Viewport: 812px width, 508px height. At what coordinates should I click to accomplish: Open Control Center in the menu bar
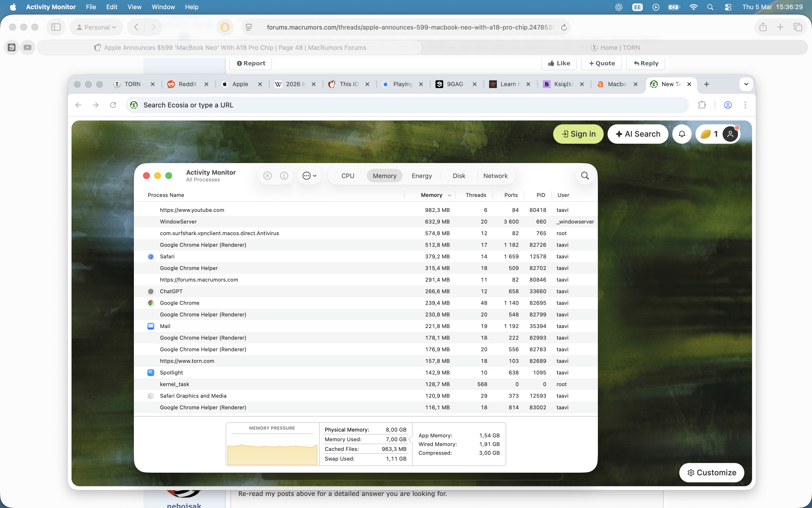pyautogui.click(x=728, y=7)
